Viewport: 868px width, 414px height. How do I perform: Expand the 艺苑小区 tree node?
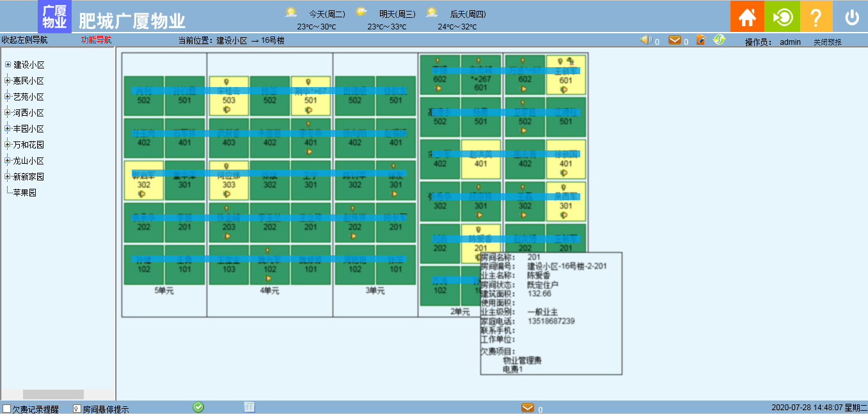[x=8, y=97]
